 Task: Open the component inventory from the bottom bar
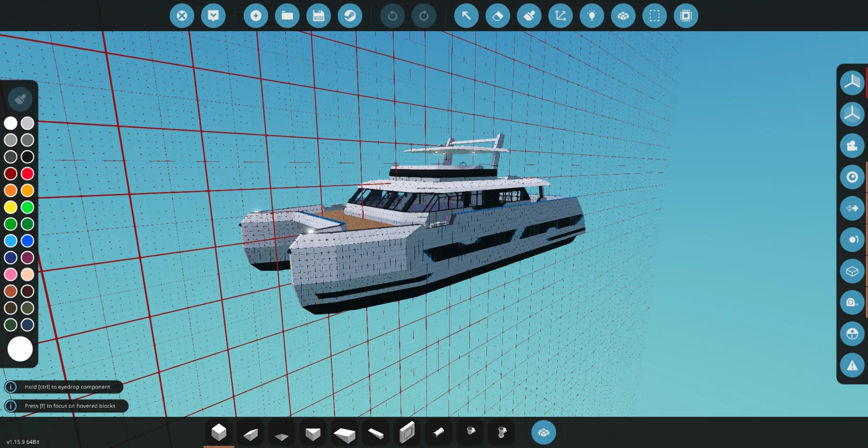pos(543,433)
